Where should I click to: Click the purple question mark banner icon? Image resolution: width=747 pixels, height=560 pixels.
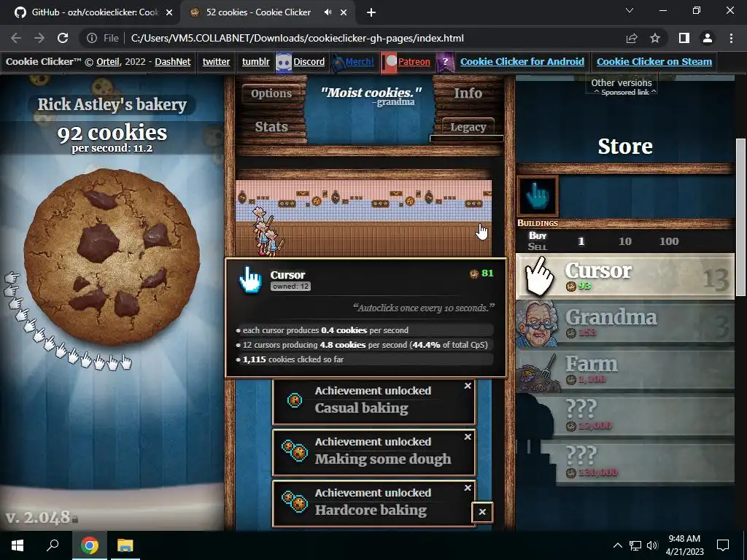[x=445, y=63]
